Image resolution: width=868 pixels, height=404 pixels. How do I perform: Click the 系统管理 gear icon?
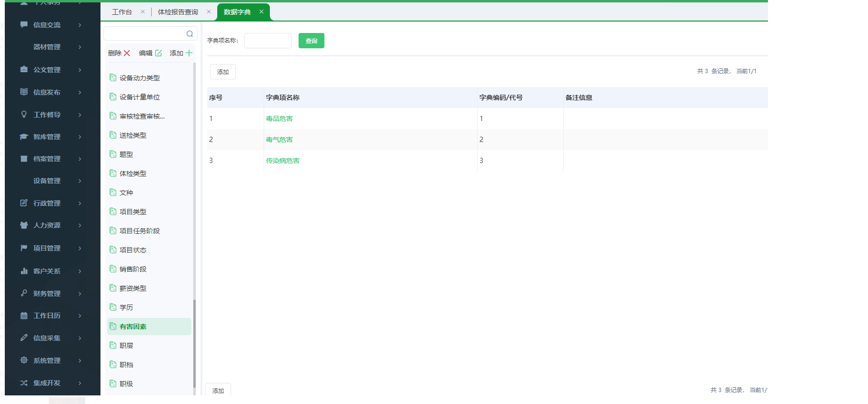coord(24,360)
